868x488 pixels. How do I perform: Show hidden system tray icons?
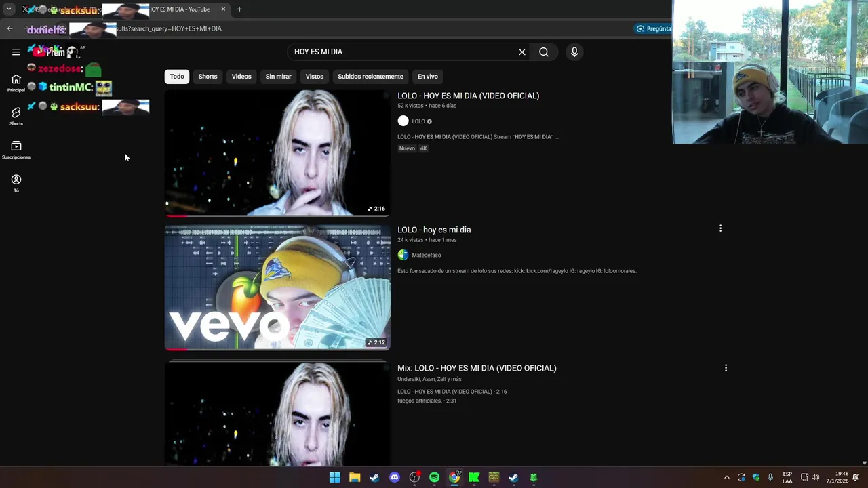727,478
